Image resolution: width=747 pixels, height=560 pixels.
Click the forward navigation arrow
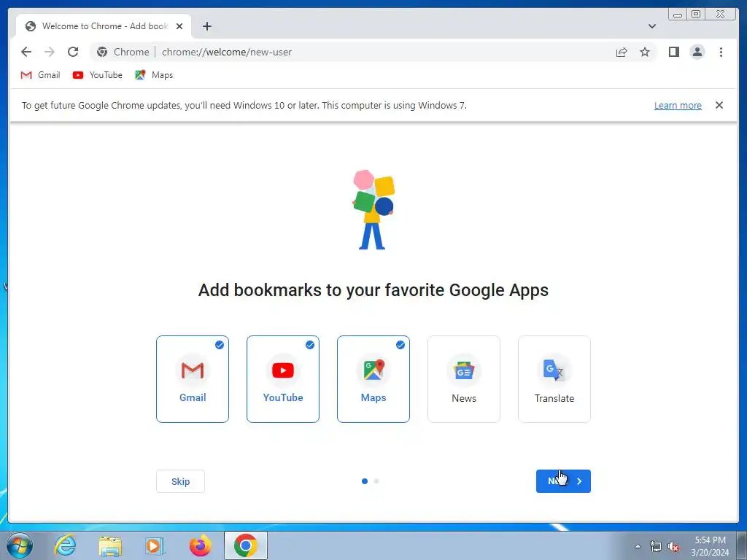[50, 52]
